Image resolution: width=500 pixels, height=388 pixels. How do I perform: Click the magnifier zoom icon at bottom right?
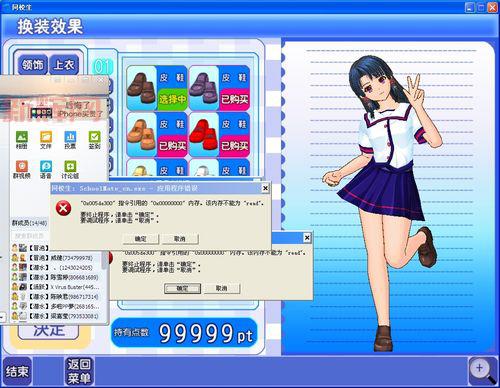482,370
